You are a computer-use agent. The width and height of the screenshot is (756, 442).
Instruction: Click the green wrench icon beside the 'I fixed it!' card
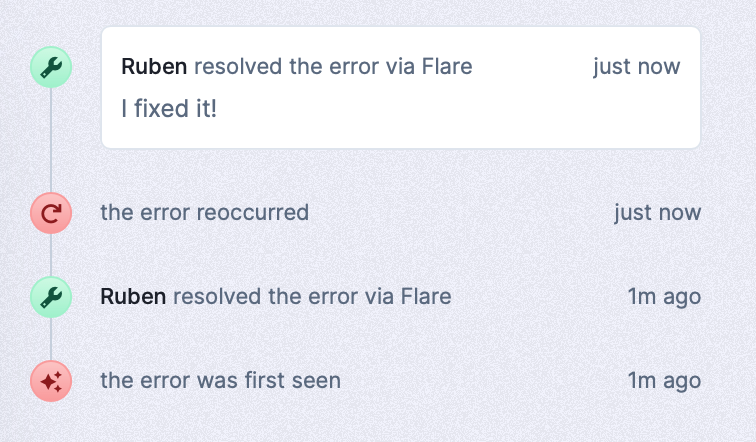(51, 67)
